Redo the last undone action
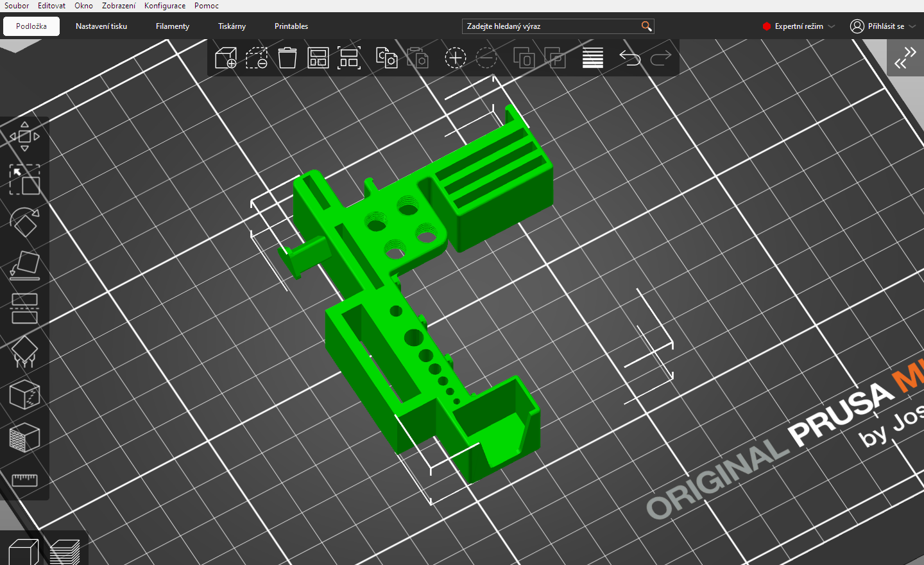This screenshot has height=565, width=924. (x=661, y=58)
